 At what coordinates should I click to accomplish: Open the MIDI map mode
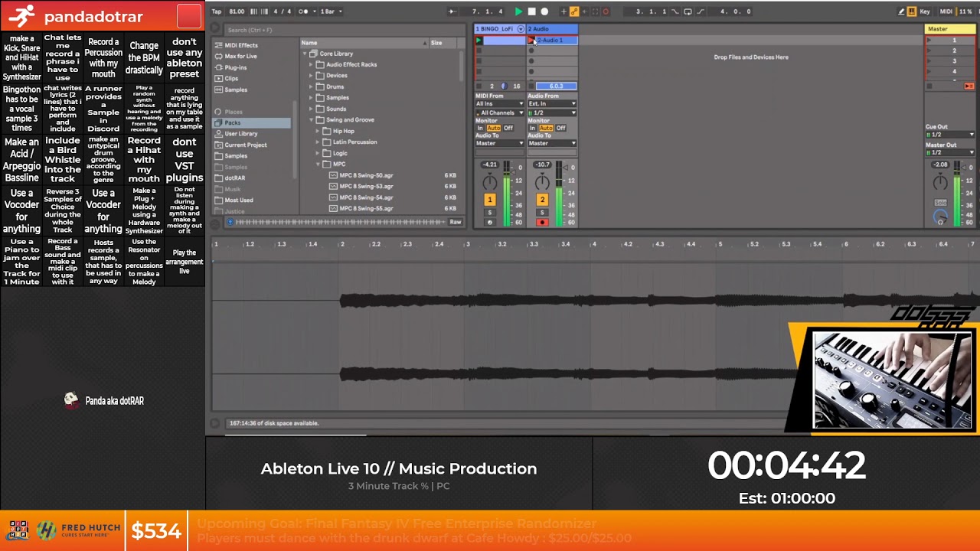tap(946, 11)
